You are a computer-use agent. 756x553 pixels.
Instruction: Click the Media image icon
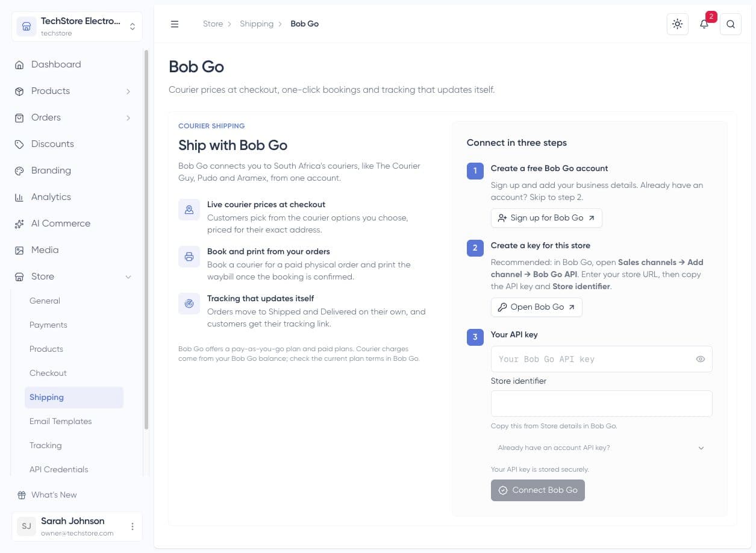[x=19, y=250]
